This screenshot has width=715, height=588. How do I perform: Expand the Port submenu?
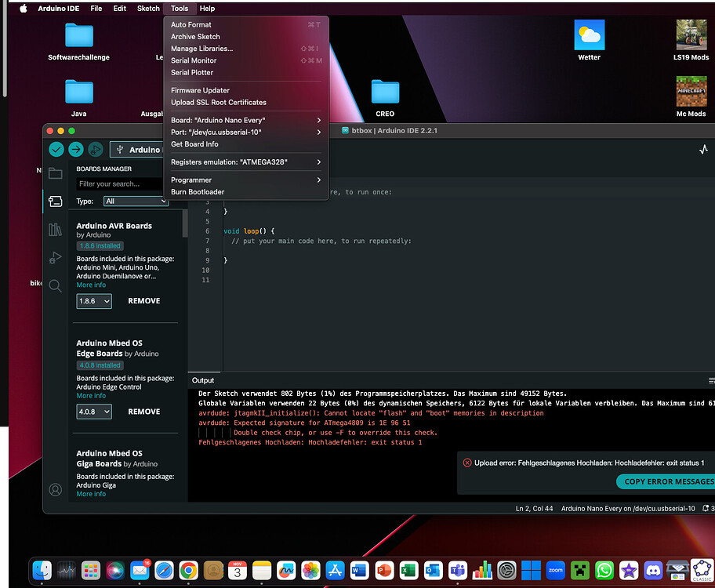tap(246, 132)
